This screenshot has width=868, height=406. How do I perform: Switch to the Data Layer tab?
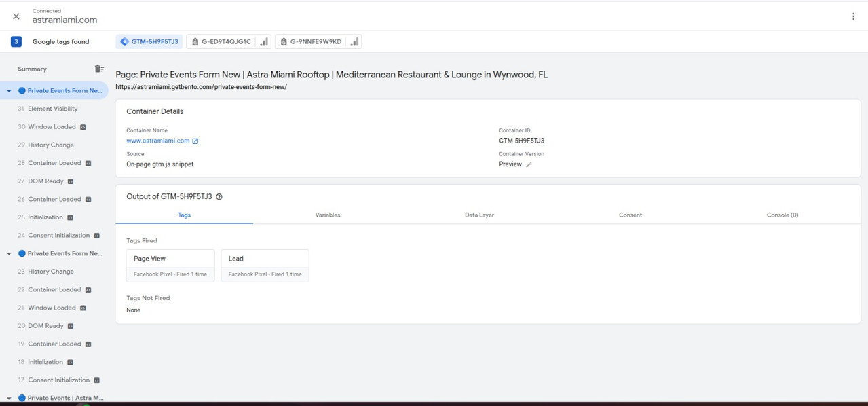pyautogui.click(x=479, y=215)
